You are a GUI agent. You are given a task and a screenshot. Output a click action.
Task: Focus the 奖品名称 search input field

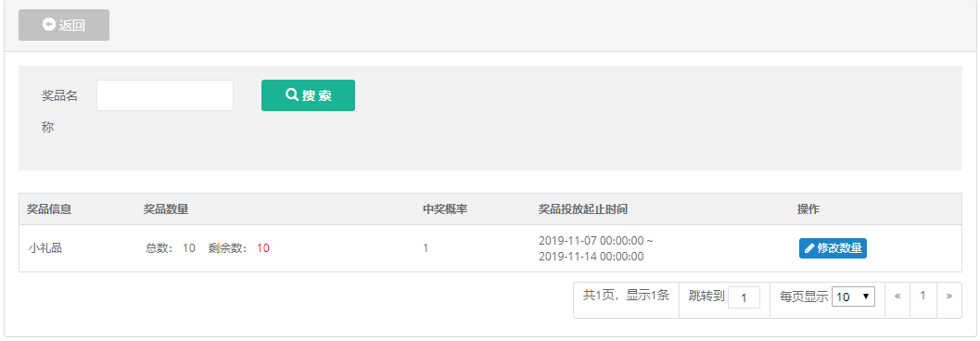click(x=165, y=95)
